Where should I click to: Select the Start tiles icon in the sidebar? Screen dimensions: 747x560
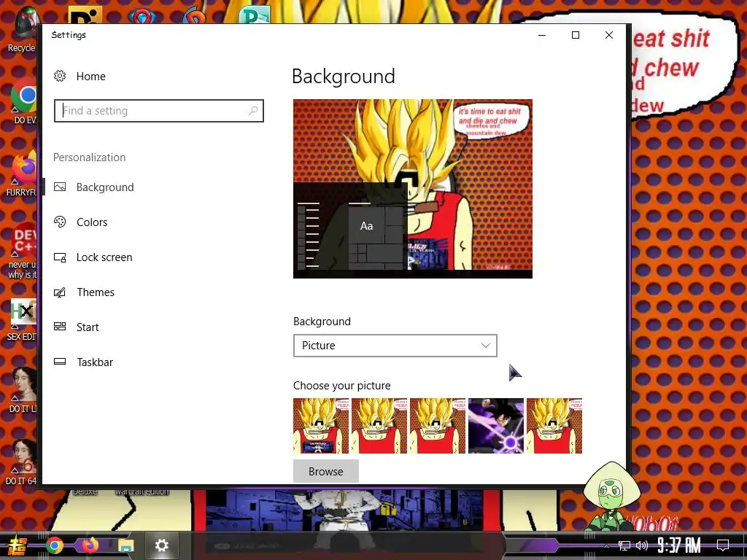click(x=60, y=327)
